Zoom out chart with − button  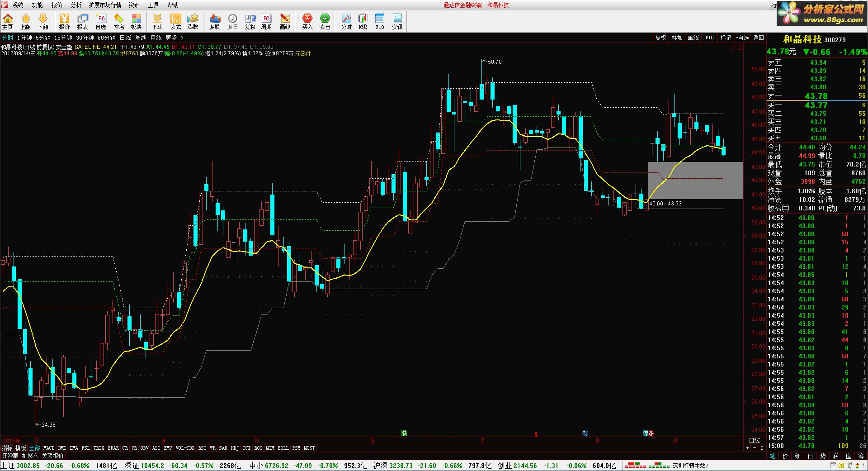click(x=755, y=448)
